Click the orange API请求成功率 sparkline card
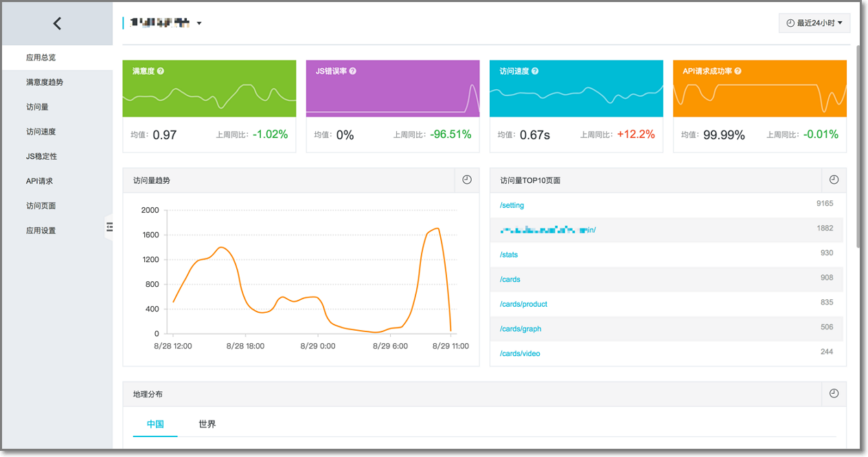Viewport: 868px width, 457px height. (x=759, y=89)
